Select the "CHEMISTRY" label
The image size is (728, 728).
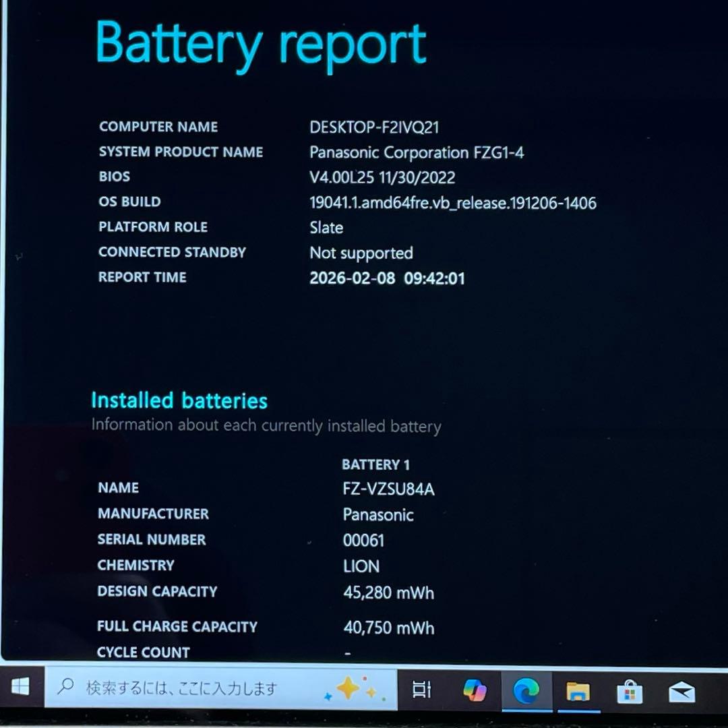pyautogui.click(x=135, y=565)
